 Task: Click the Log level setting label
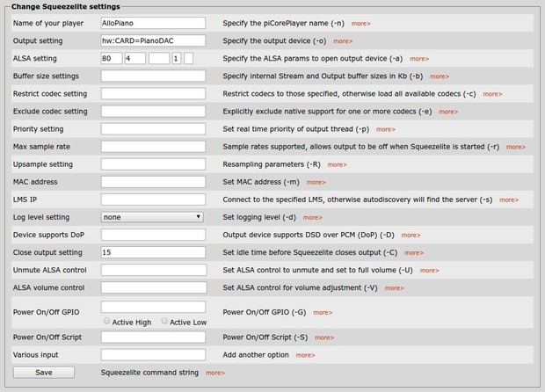[41, 217]
